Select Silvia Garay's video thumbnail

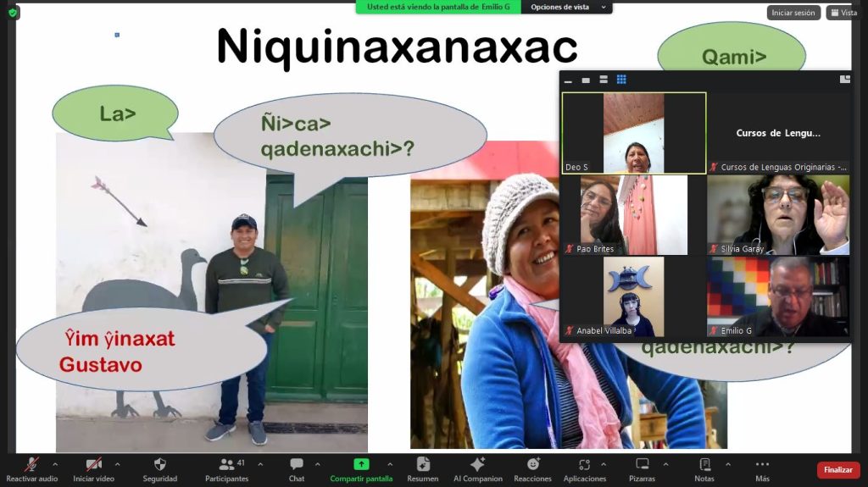778,214
